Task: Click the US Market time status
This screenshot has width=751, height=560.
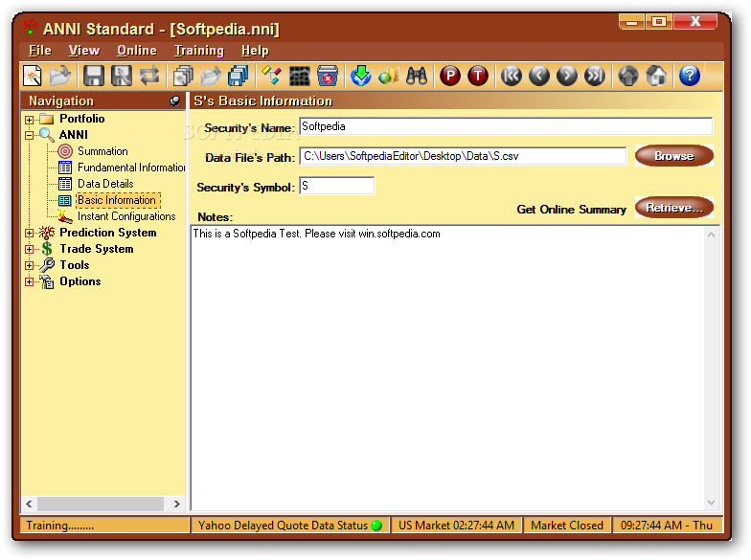Action: click(456, 526)
